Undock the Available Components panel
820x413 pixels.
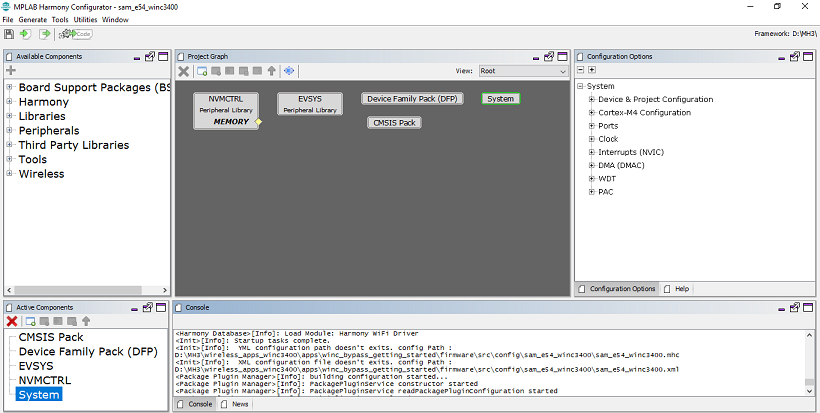150,56
